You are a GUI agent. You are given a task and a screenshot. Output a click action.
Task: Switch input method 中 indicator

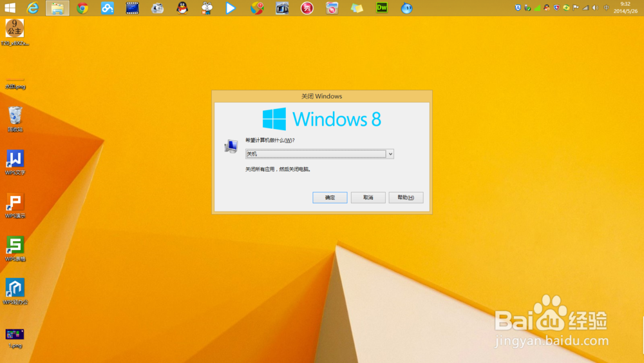[x=606, y=8]
